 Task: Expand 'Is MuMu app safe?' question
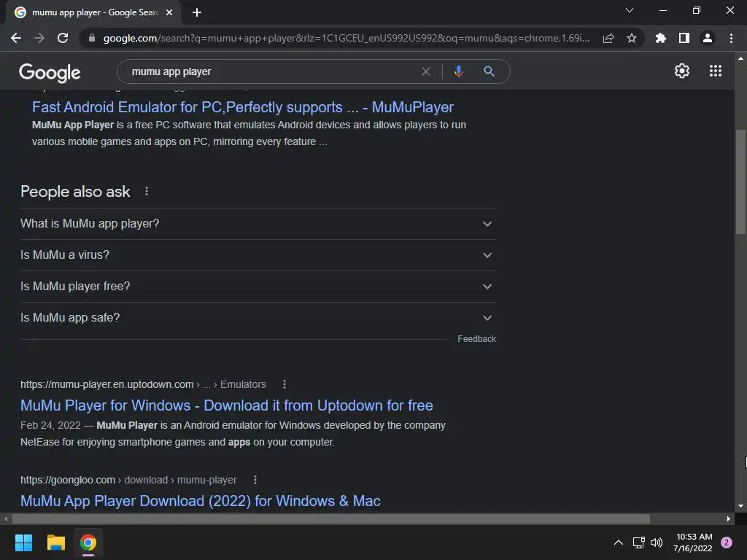[x=258, y=318]
